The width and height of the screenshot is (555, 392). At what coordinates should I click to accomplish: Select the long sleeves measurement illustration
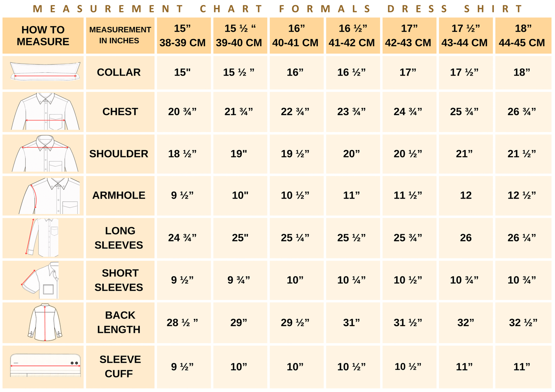42,238
